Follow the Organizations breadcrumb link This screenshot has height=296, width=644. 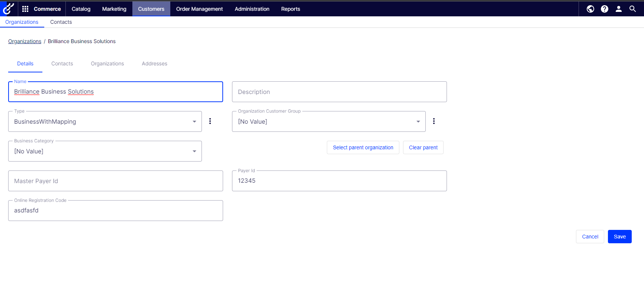tap(25, 41)
